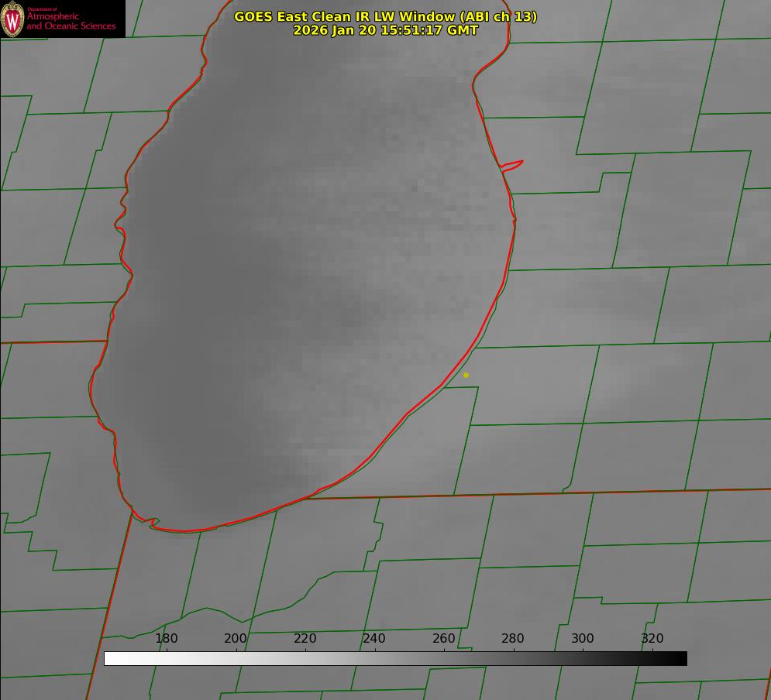771x700 pixels.
Task: Click the small inlet at lake's southwest tip
Action: pyautogui.click(x=152, y=523)
